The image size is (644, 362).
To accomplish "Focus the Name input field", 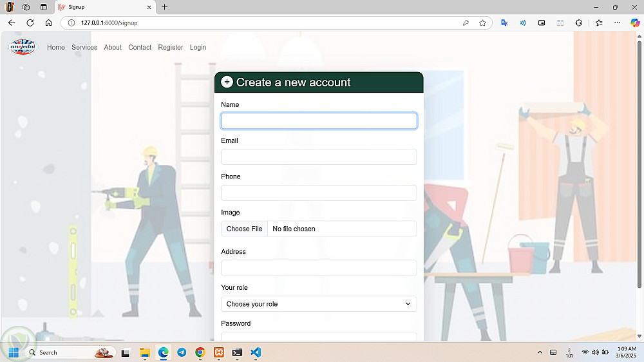I will tap(319, 121).
